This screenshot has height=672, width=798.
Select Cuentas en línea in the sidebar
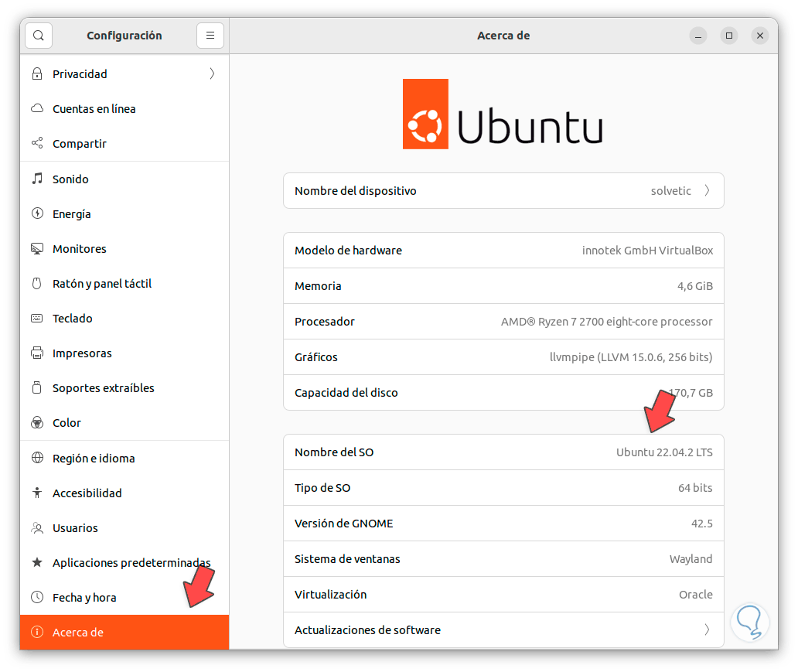tap(124, 108)
